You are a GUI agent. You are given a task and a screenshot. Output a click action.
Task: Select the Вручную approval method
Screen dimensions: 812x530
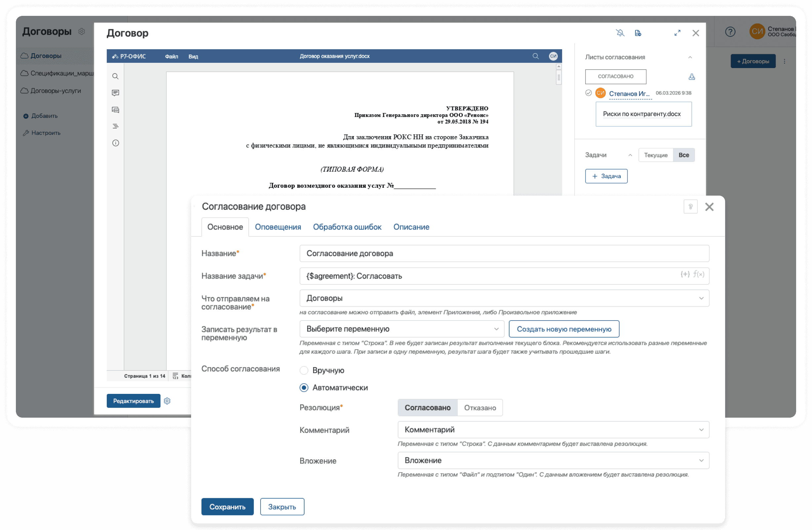304,370
